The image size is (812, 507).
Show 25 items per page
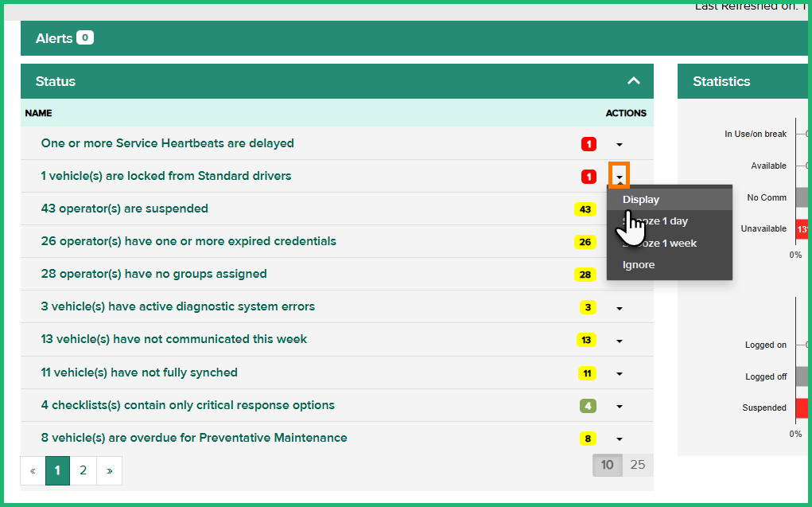[637, 465]
